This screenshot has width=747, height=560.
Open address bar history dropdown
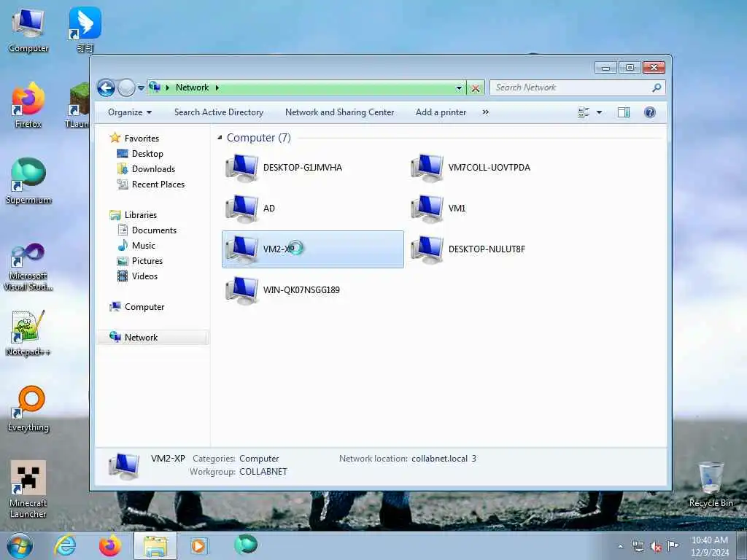point(459,88)
